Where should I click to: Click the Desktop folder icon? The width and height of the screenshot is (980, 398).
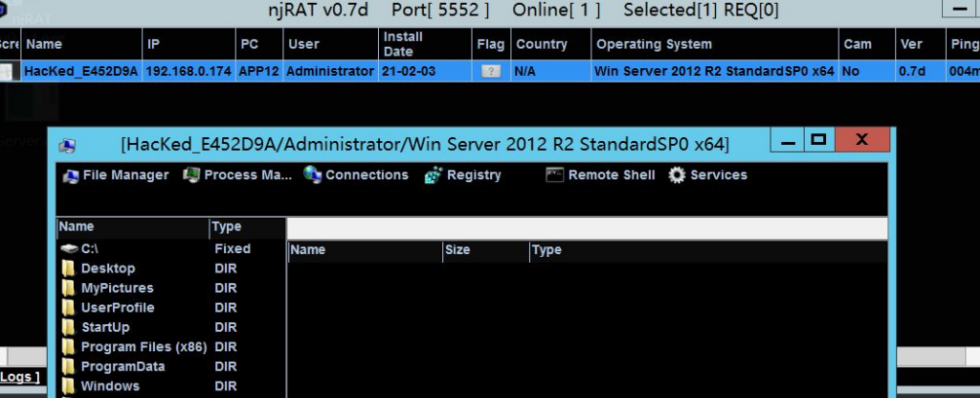(68, 269)
